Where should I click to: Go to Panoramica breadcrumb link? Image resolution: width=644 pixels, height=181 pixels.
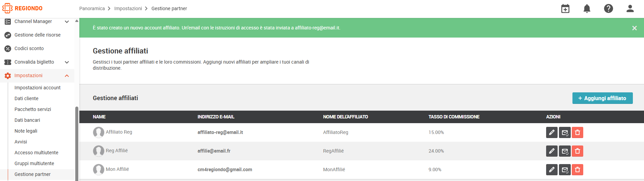coord(92,8)
